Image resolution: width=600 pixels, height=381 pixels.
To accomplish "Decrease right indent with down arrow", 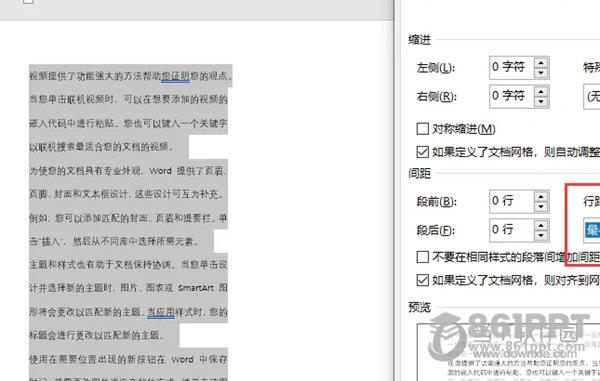I will click(x=541, y=101).
